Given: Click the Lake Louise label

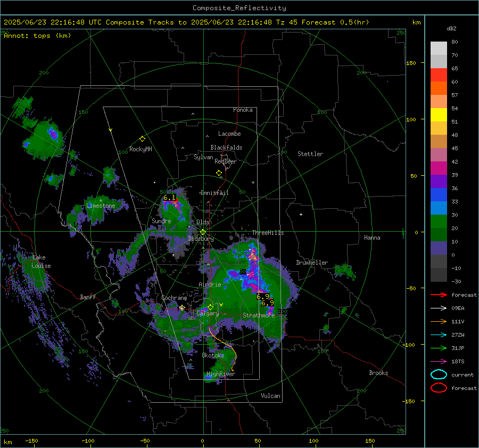Looking at the screenshot, I should click(41, 262).
